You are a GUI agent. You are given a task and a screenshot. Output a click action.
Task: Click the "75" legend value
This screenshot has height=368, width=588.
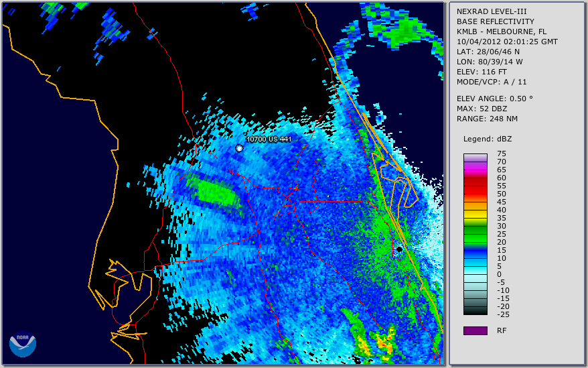point(502,154)
